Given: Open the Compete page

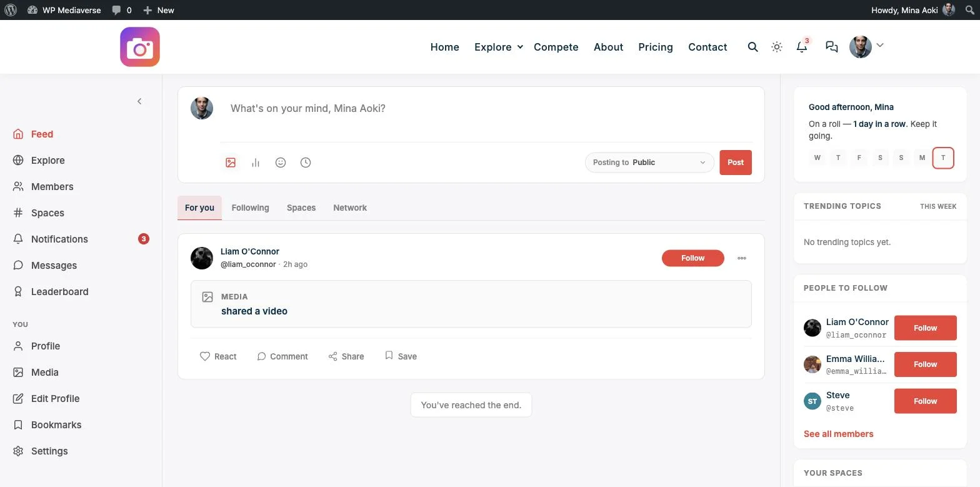Looking at the screenshot, I should (556, 47).
